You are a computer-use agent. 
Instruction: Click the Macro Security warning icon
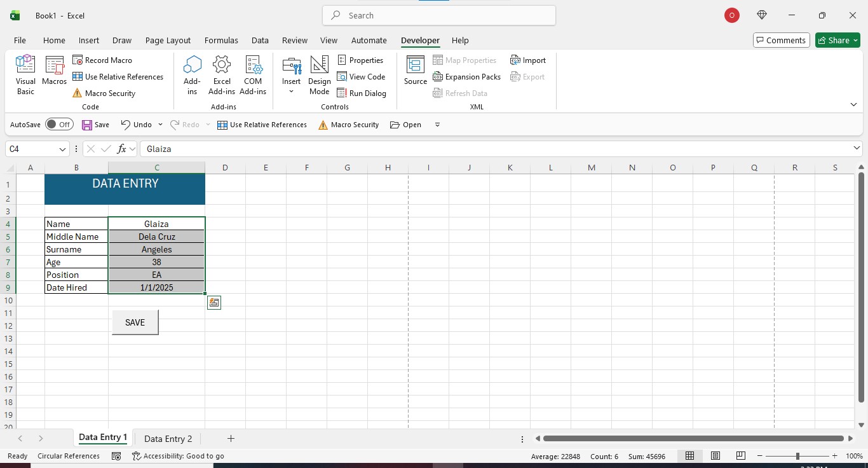(77, 93)
